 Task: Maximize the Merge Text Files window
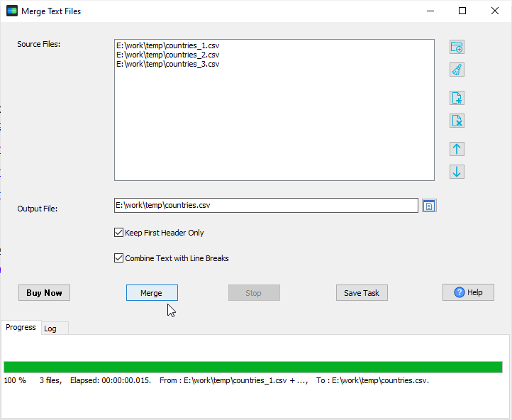[x=462, y=11]
